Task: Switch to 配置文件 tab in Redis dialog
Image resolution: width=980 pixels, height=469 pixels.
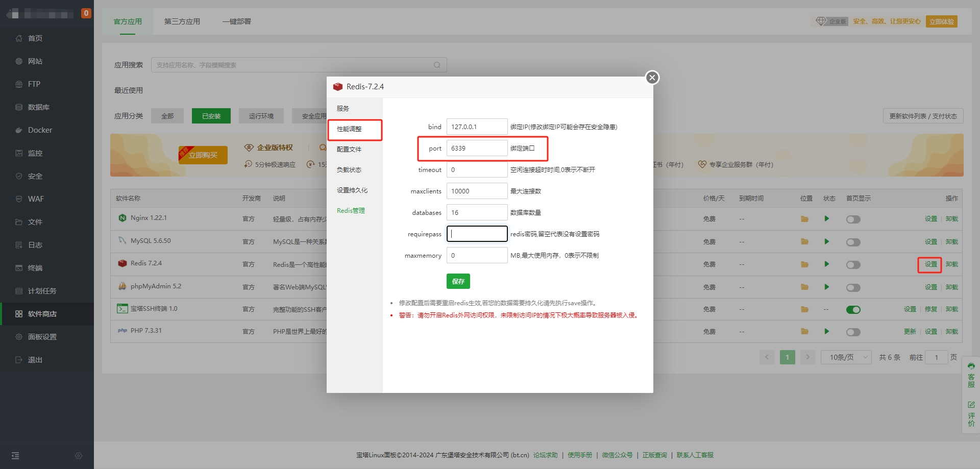Action: point(349,150)
